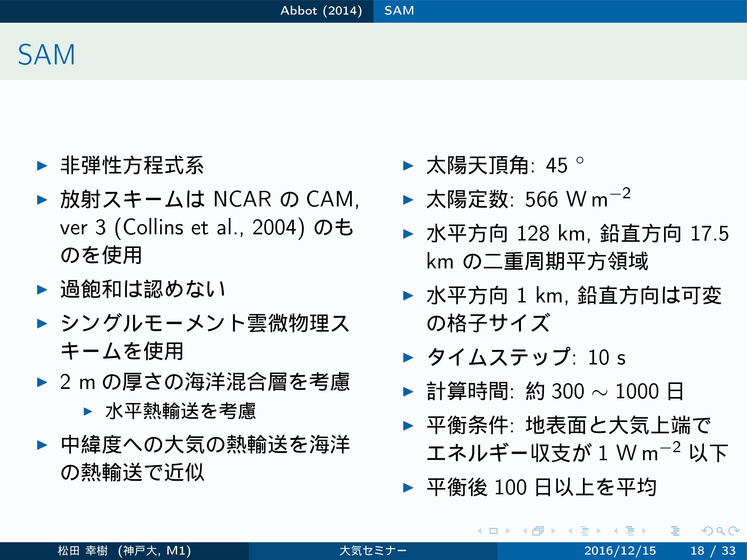Select the SAM subsection tab in header
The height and width of the screenshot is (560, 747).
[x=399, y=11]
